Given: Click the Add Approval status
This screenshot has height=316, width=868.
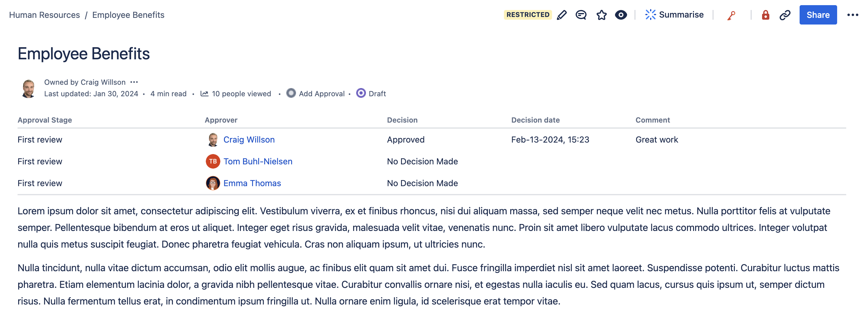Looking at the screenshot, I should click(x=316, y=93).
